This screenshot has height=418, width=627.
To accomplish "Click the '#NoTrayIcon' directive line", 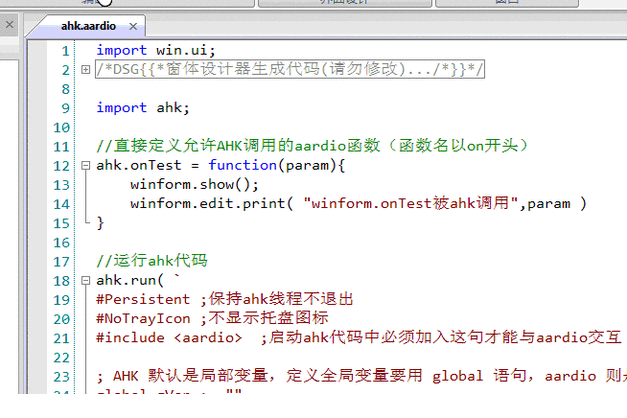I will [212, 318].
